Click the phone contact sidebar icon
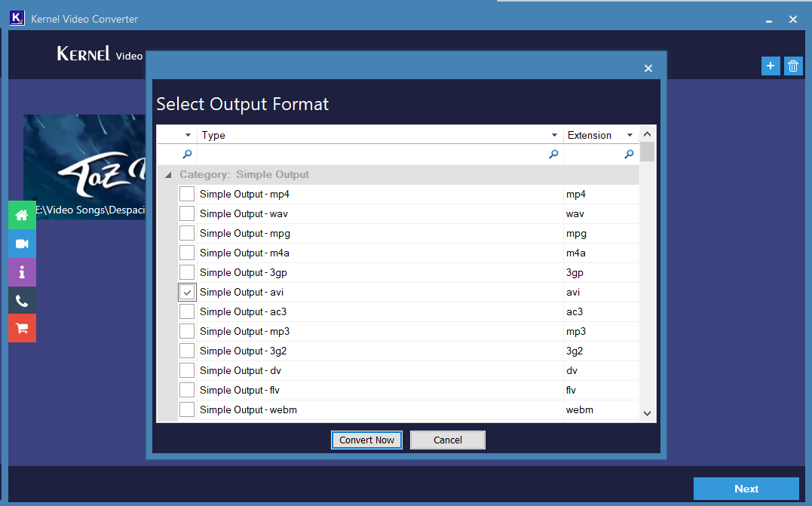812x506 pixels. [23, 300]
